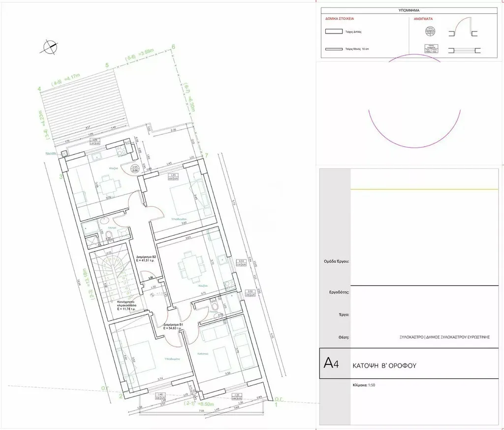Image resolution: width=504 pixels, height=430 pixels.
Task: Select the red heading ΔΟΜΙΚΑ ΣΤΟΙΧΕΙΑ
Action: [340, 19]
